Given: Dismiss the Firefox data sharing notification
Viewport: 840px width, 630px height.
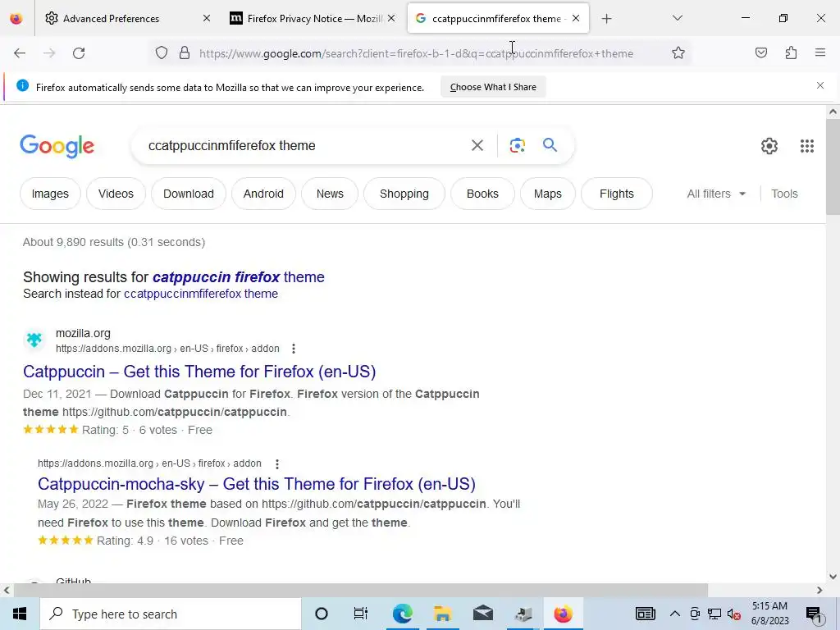Looking at the screenshot, I should [820, 85].
